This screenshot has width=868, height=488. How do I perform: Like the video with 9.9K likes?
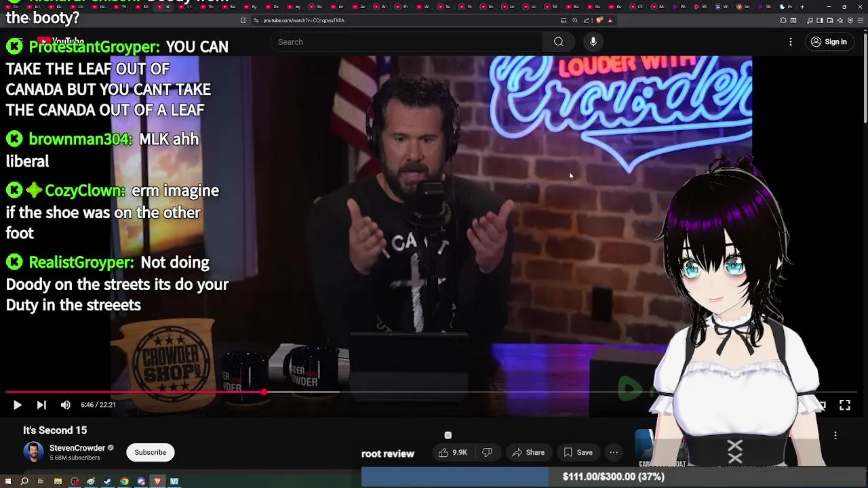[x=453, y=453]
